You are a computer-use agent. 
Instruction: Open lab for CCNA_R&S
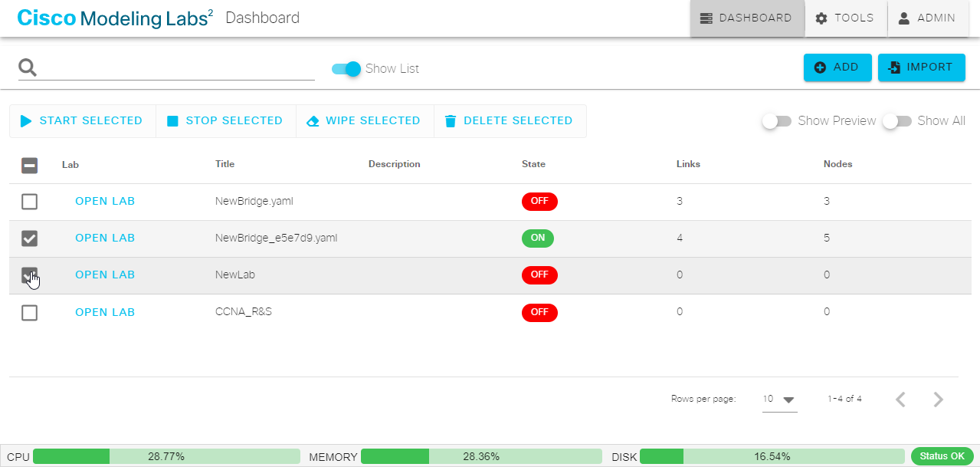105,312
